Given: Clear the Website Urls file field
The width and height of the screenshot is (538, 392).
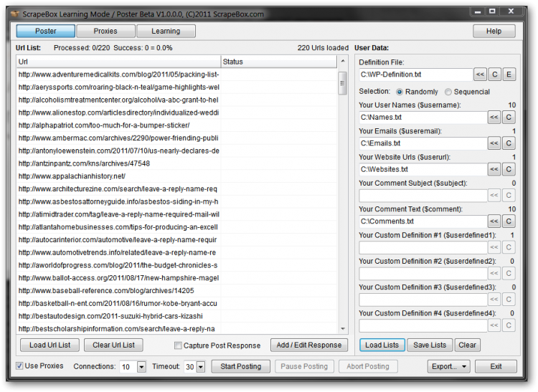Looking at the screenshot, I should 509,169.
